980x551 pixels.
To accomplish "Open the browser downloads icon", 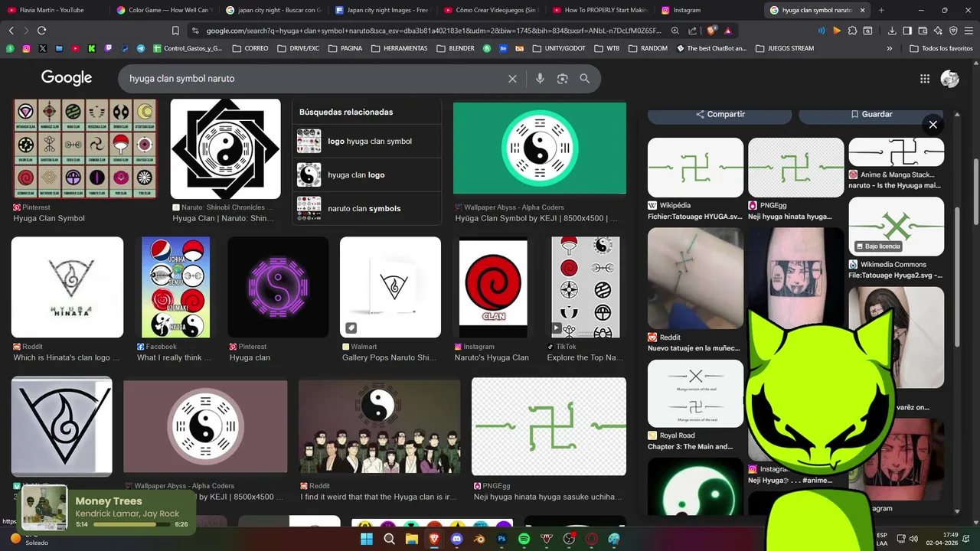I will coord(892,31).
